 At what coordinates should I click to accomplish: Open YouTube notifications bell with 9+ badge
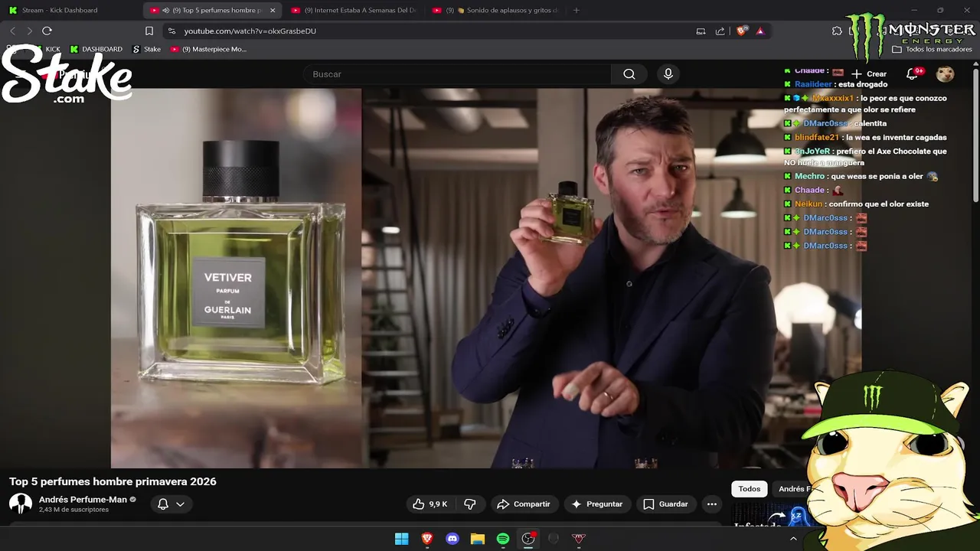coord(913,74)
